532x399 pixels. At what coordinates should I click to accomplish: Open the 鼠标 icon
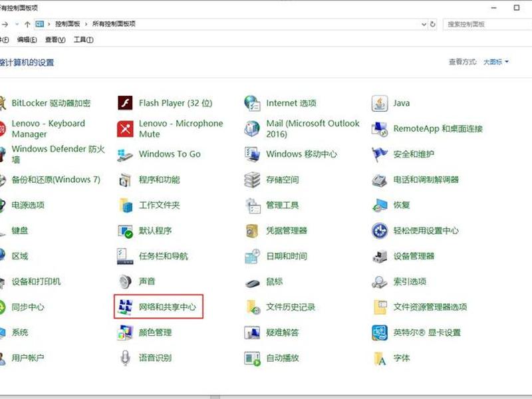pos(253,282)
